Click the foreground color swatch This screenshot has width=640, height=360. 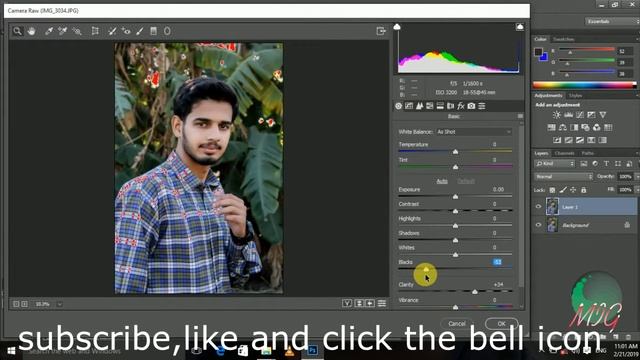point(538,52)
